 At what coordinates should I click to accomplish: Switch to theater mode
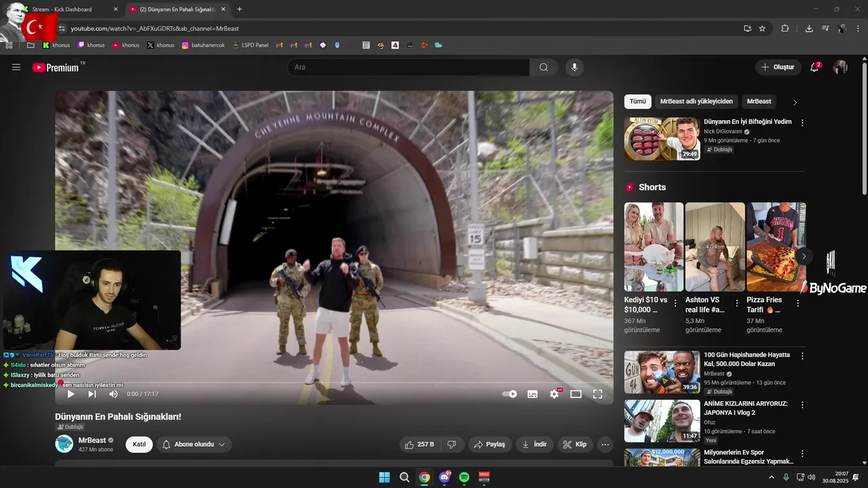pyautogui.click(x=576, y=394)
